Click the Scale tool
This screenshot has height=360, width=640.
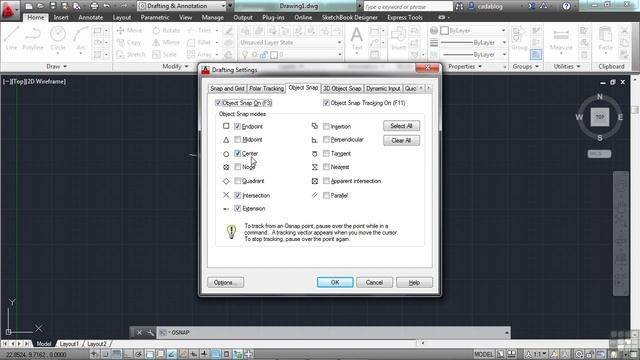[164, 54]
